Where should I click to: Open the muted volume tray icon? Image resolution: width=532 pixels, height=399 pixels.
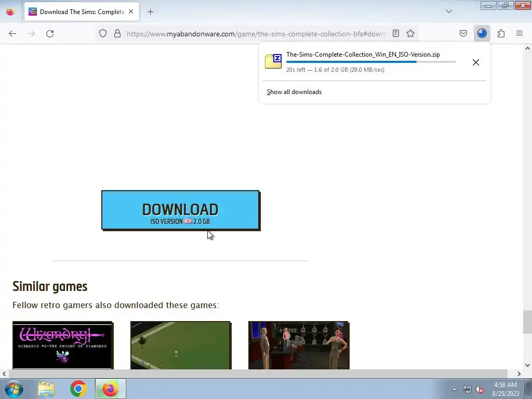pos(480,390)
